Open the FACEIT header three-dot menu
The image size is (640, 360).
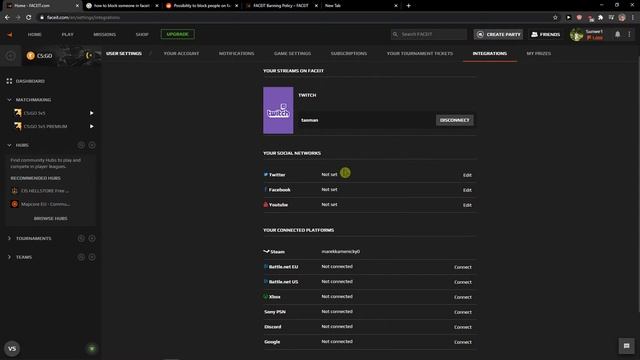(629, 34)
